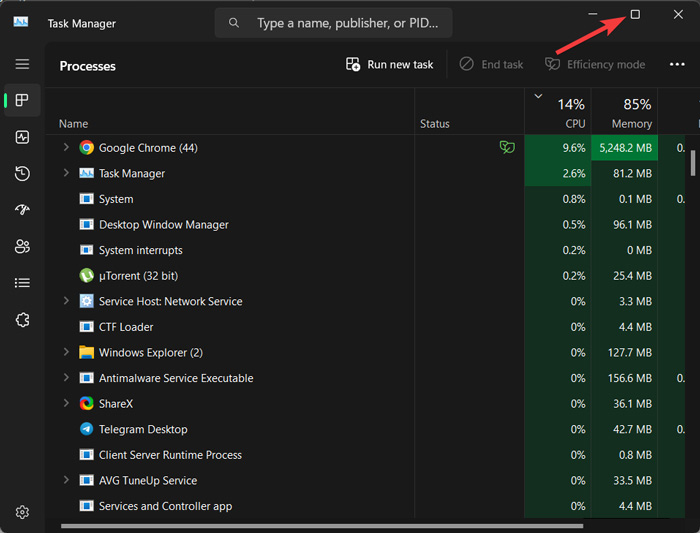
Task: Open the Services page in sidebar
Action: tap(22, 320)
